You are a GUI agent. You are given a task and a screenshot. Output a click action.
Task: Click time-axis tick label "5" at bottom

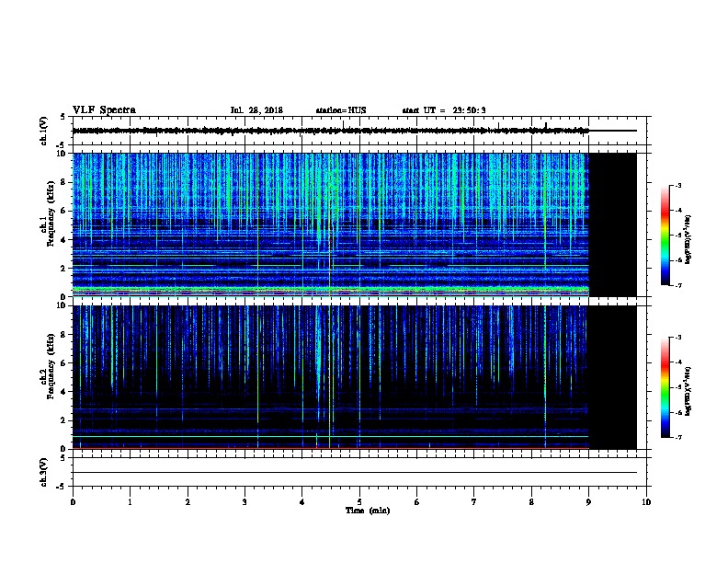click(359, 501)
